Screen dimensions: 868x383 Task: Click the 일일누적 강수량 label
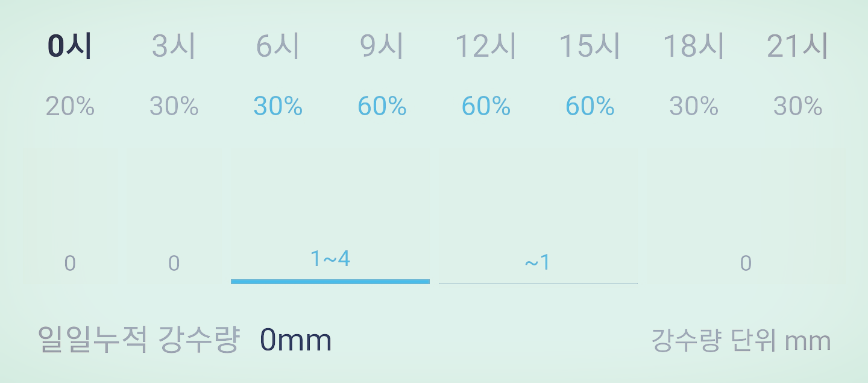[139, 340]
